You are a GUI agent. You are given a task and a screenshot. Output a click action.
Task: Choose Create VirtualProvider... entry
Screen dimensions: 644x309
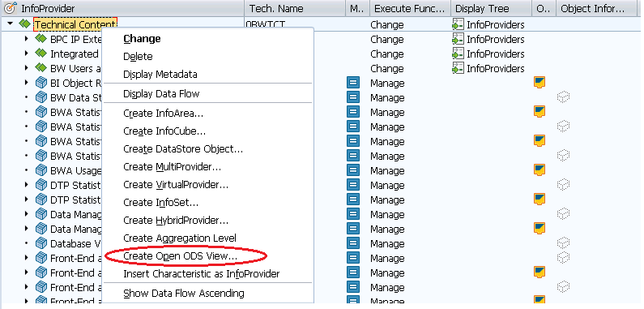pos(176,185)
